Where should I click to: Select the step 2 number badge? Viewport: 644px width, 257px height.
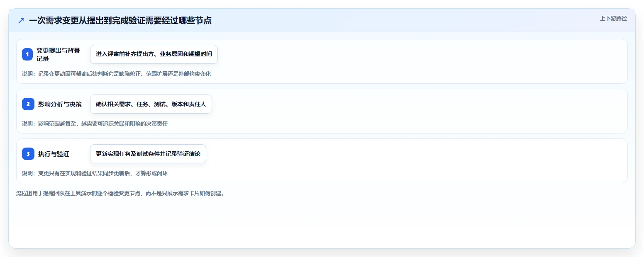click(28, 104)
